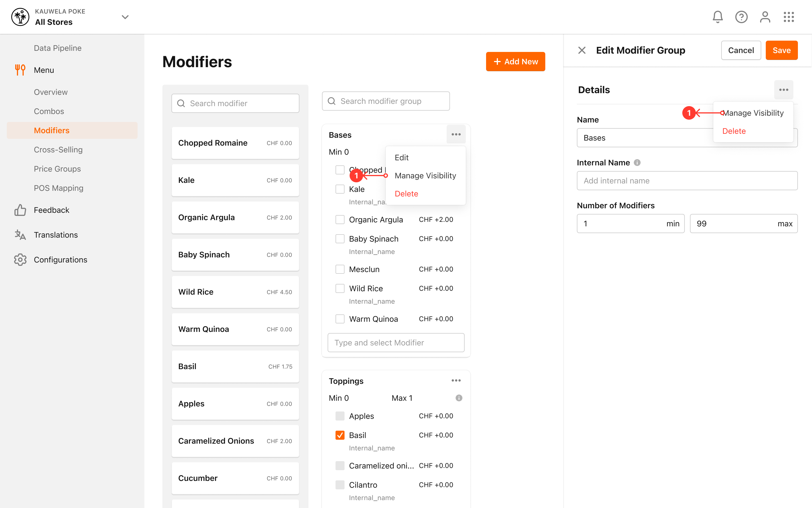Open the Translations section
The width and height of the screenshot is (812, 508).
pos(56,235)
